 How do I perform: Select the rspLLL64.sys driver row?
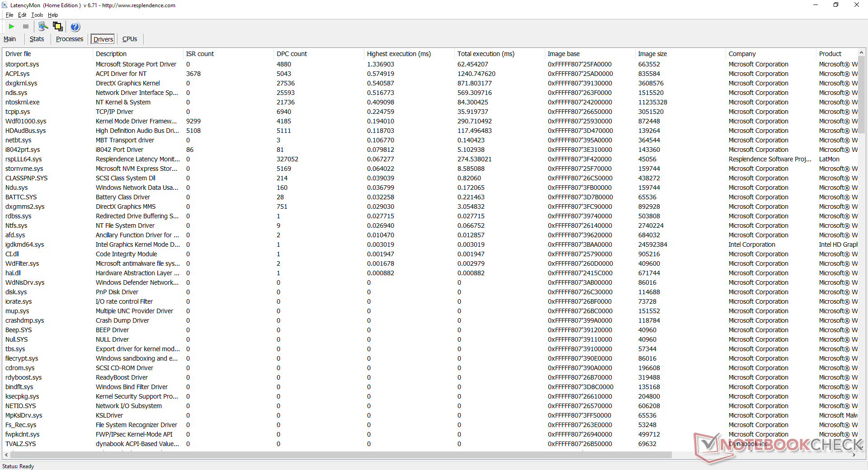[430, 159]
